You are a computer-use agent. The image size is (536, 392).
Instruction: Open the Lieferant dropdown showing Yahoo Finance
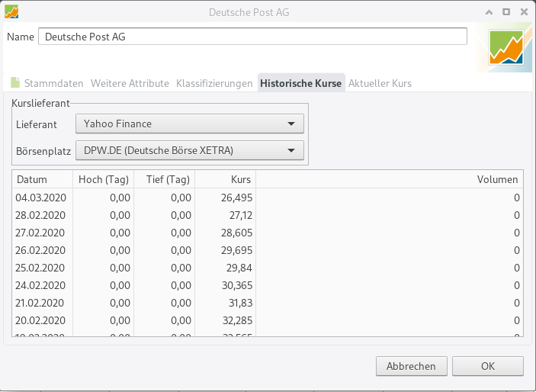click(x=190, y=124)
